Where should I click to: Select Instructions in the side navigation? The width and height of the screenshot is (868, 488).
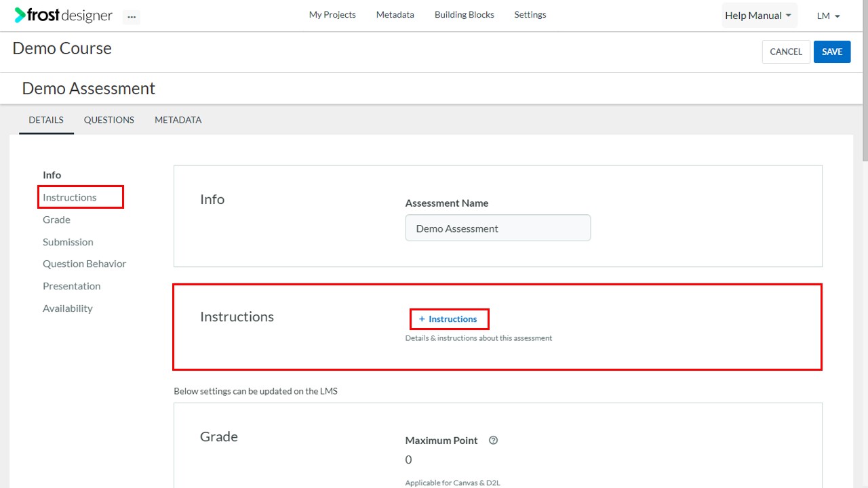coord(70,197)
